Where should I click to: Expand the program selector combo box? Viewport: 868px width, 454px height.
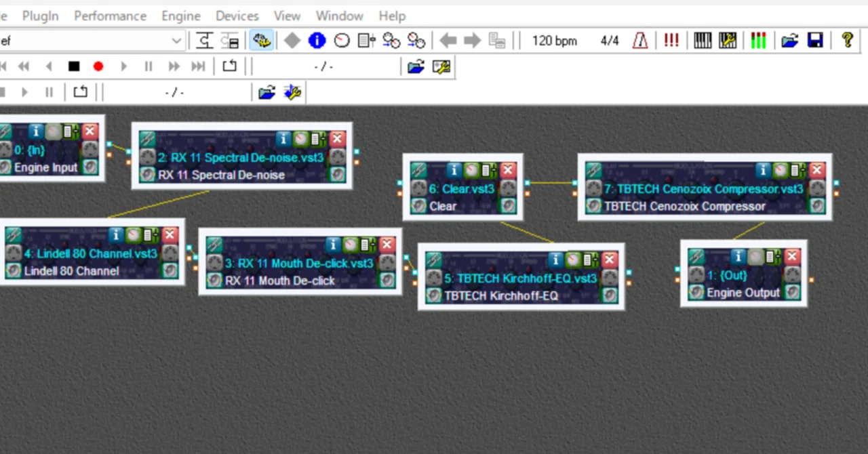(x=176, y=41)
